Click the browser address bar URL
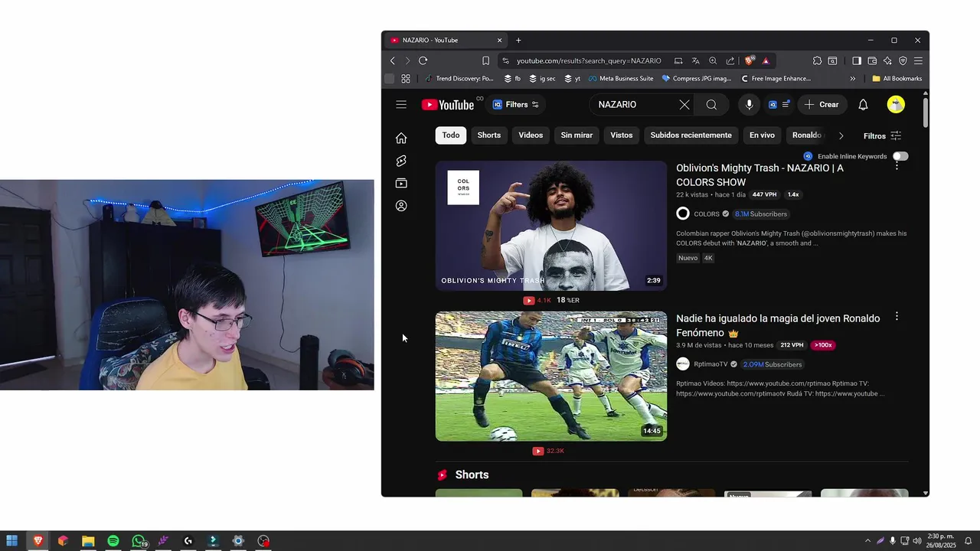 tap(589, 60)
